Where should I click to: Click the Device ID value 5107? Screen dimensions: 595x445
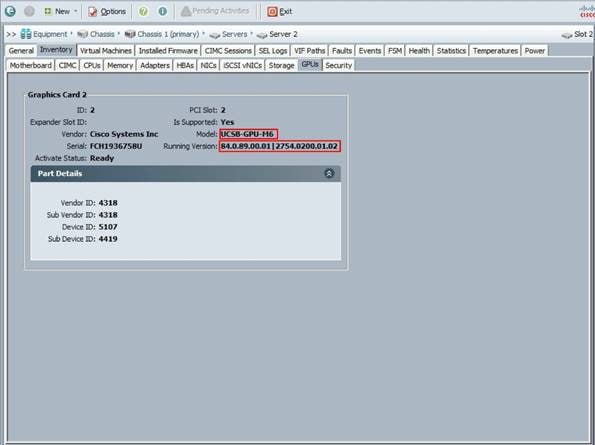108,227
